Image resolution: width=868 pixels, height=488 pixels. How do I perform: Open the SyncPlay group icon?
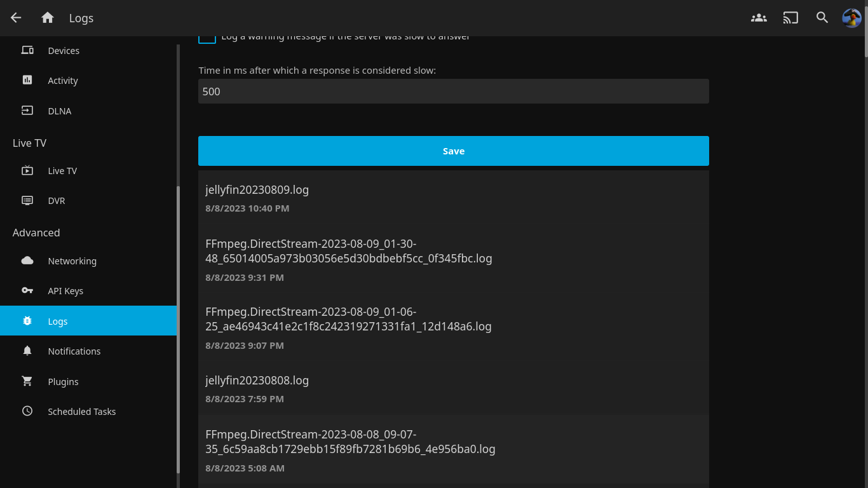(x=759, y=18)
